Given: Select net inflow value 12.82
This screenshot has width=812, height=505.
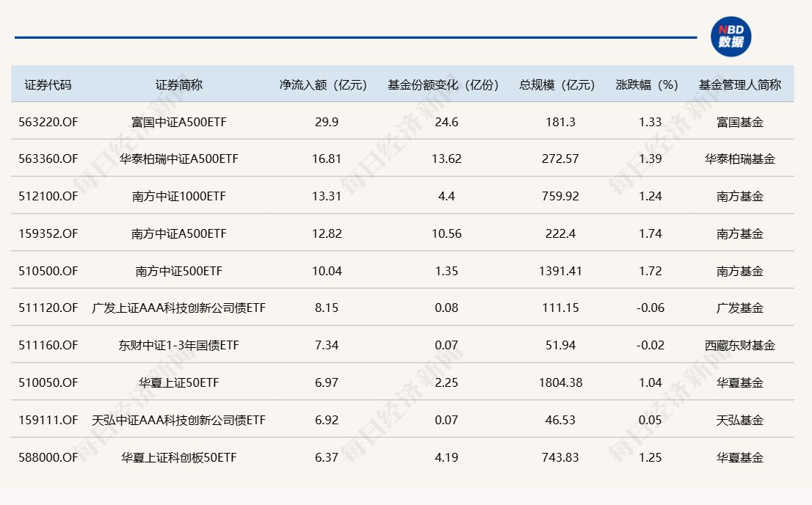Looking at the screenshot, I should 327,233.
